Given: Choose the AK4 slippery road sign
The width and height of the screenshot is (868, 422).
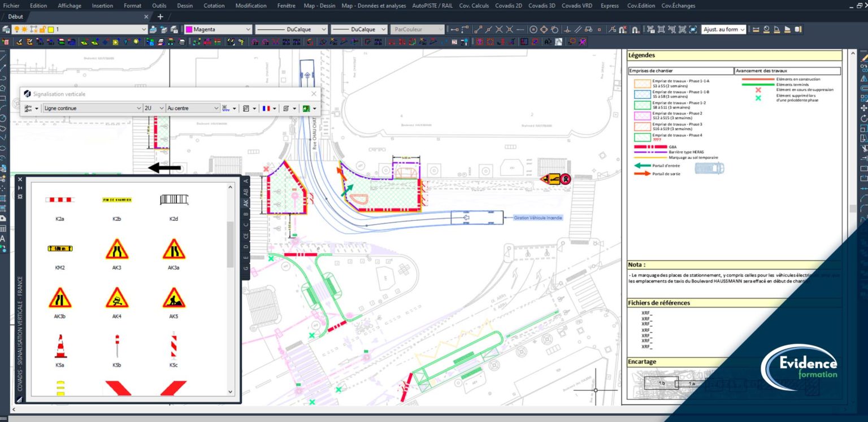Looking at the screenshot, I should point(117,298).
